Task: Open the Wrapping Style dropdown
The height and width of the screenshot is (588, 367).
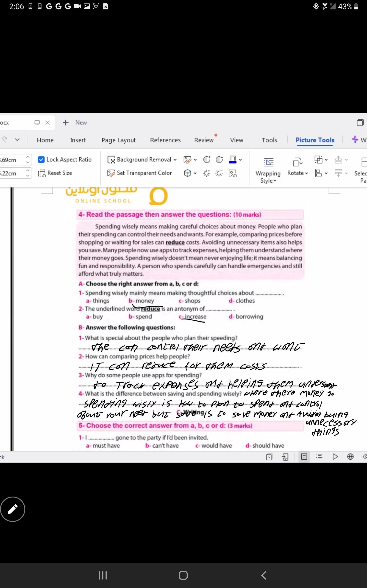Action: 268,181
